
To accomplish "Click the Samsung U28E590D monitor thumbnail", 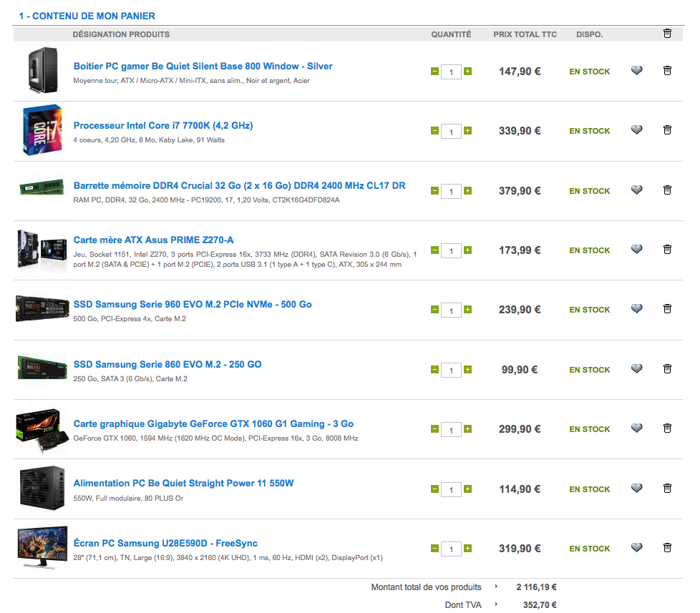I will [42, 547].
